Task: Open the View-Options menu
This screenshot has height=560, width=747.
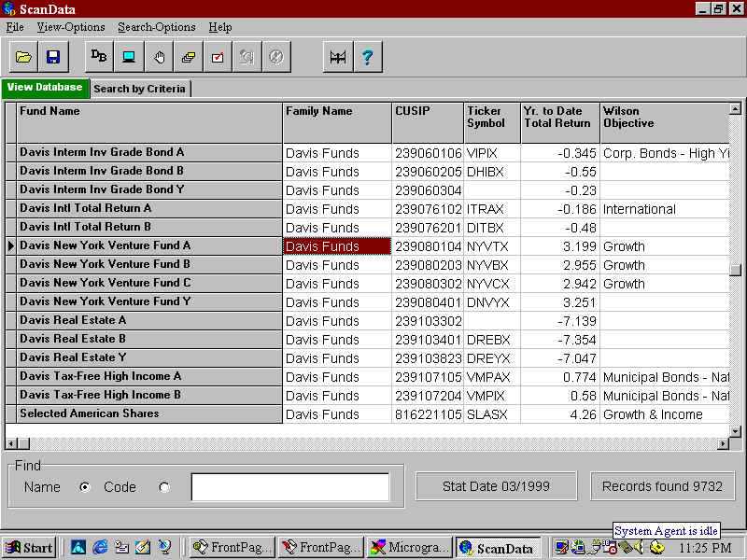Action: [x=71, y=27]
